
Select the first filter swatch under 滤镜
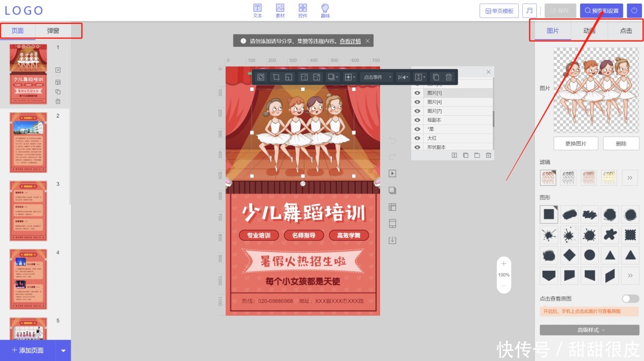coord(548,177)
